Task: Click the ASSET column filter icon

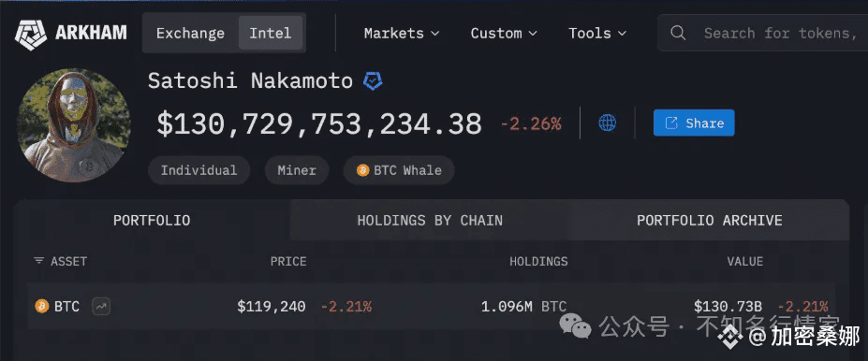Action: 38,261
